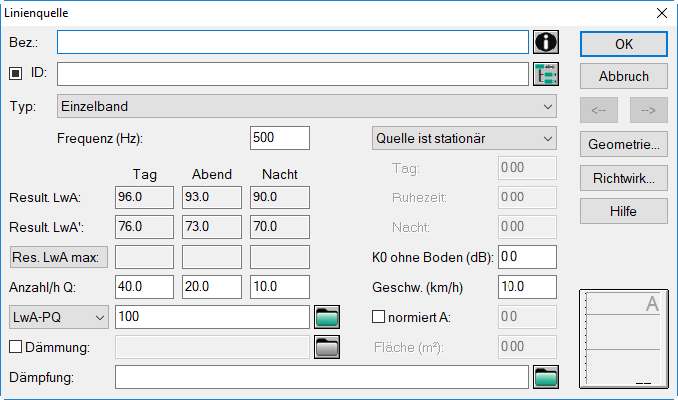The height and width of the screenshot is (400, 678).
Task: Open the ID tree structure icon
Action: tap(546, 74)
